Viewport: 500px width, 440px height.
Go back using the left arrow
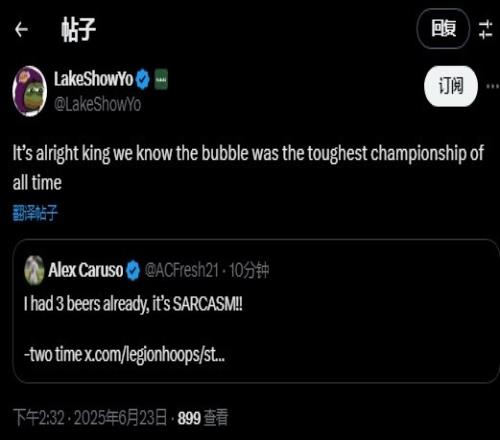click(x=21, y=29)
